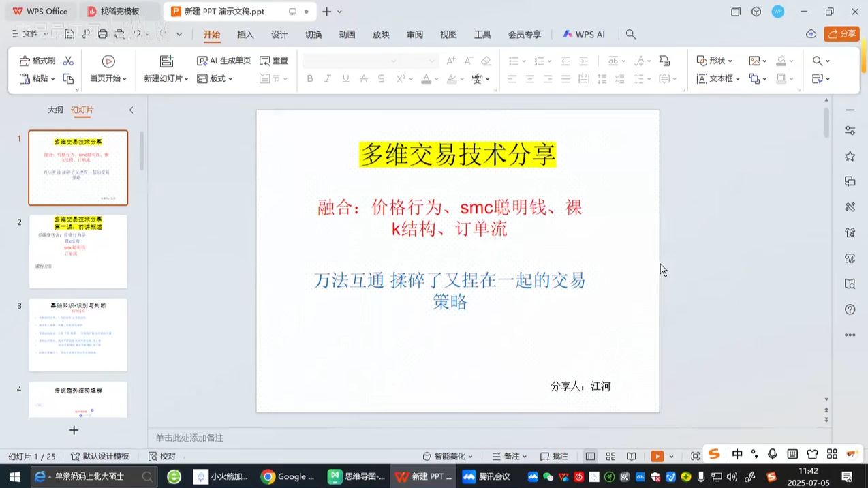
Task: Open the 备注 (Notes) status bar dropdown
Action: (510, 456)
